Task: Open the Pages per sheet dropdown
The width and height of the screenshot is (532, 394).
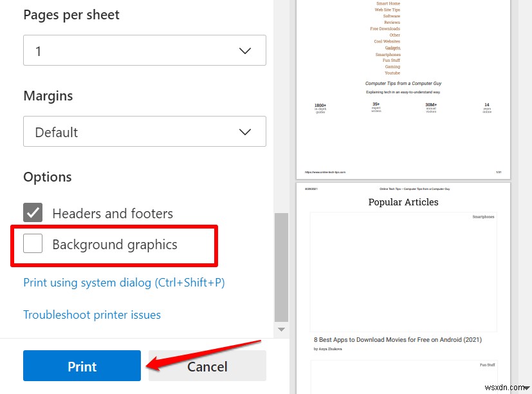Action: (x=144, y=50)
